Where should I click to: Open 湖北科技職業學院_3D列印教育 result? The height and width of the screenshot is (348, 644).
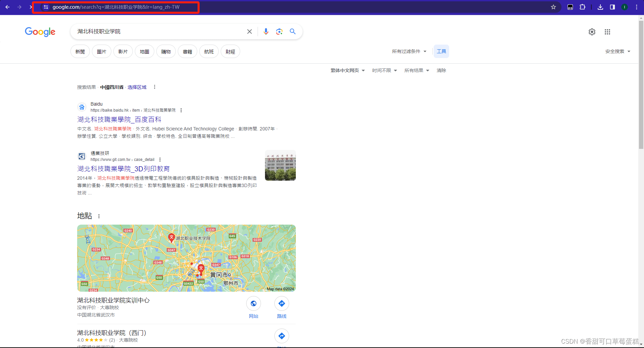[123, 169]
